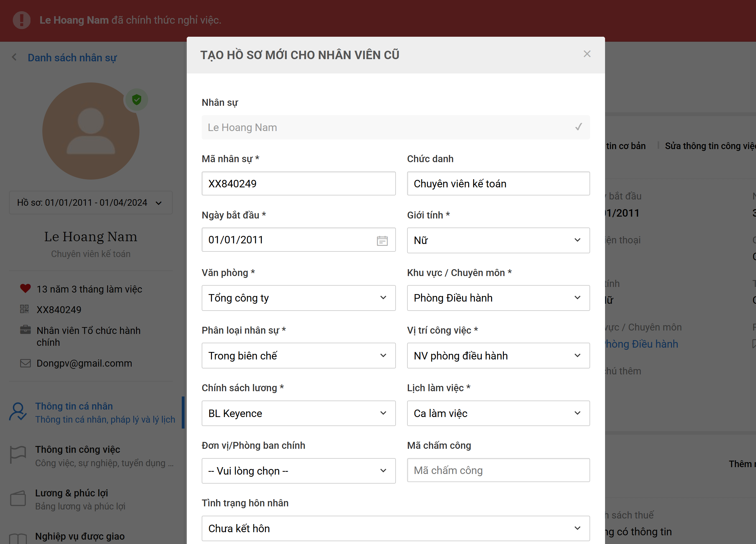Click the Mã chấm công input field
The width and height of the screenshot is (756, 544).
pyautogui.click(x=498, y=470)
